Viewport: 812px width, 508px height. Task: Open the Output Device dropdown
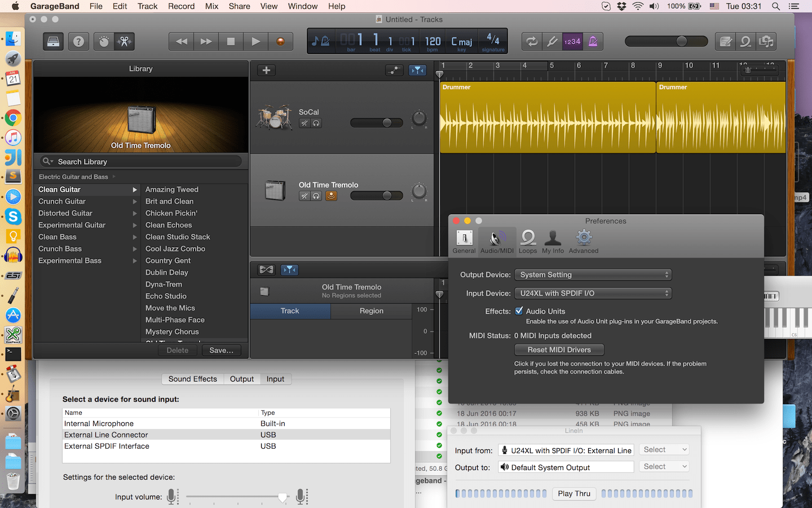(x=593, y=274)
